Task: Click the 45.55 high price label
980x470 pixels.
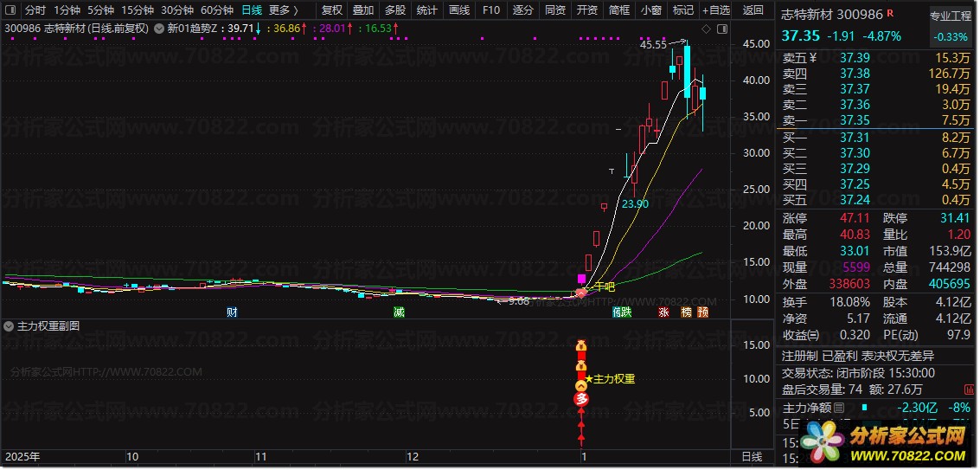Action: click(x=653, y=44)
